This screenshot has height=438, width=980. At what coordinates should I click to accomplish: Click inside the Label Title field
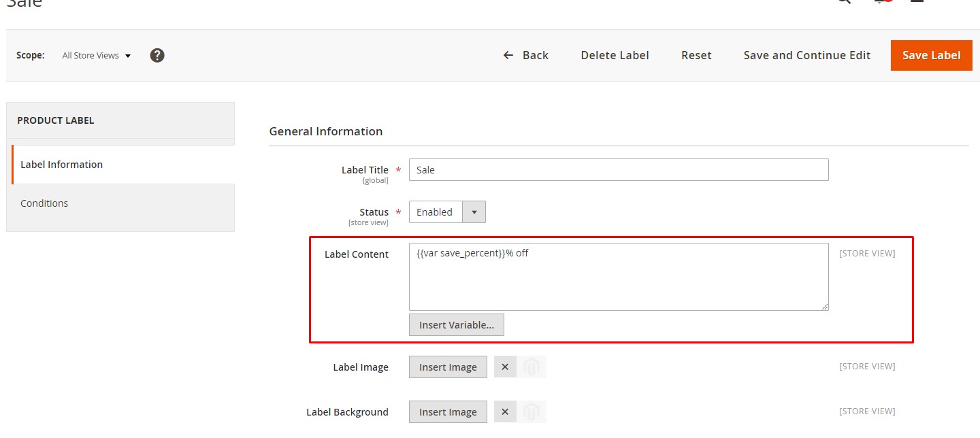(x=618, y=170)
